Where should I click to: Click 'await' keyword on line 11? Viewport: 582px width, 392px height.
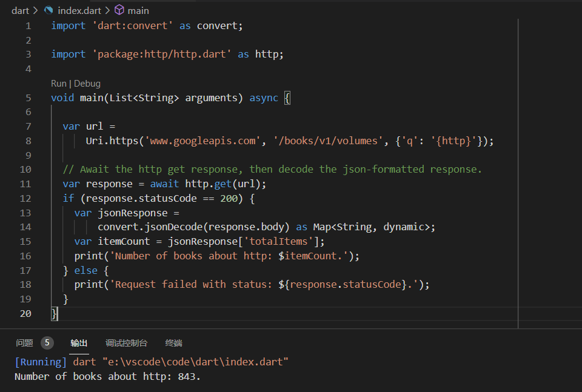(x=164, y=184)
